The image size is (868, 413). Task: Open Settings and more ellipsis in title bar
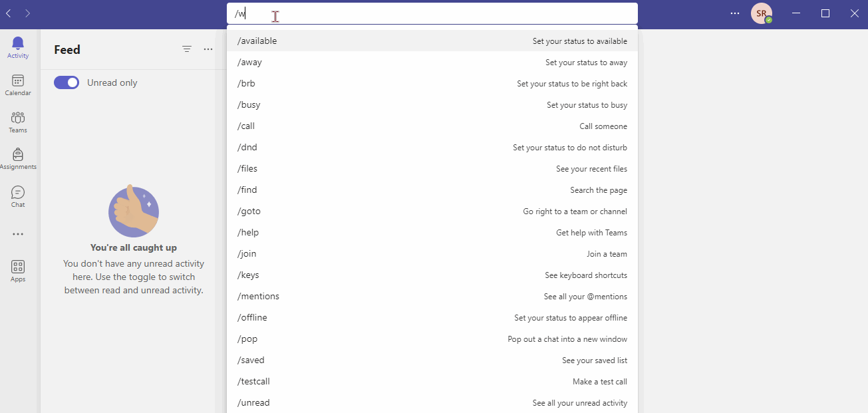click(x=735, y=13)
